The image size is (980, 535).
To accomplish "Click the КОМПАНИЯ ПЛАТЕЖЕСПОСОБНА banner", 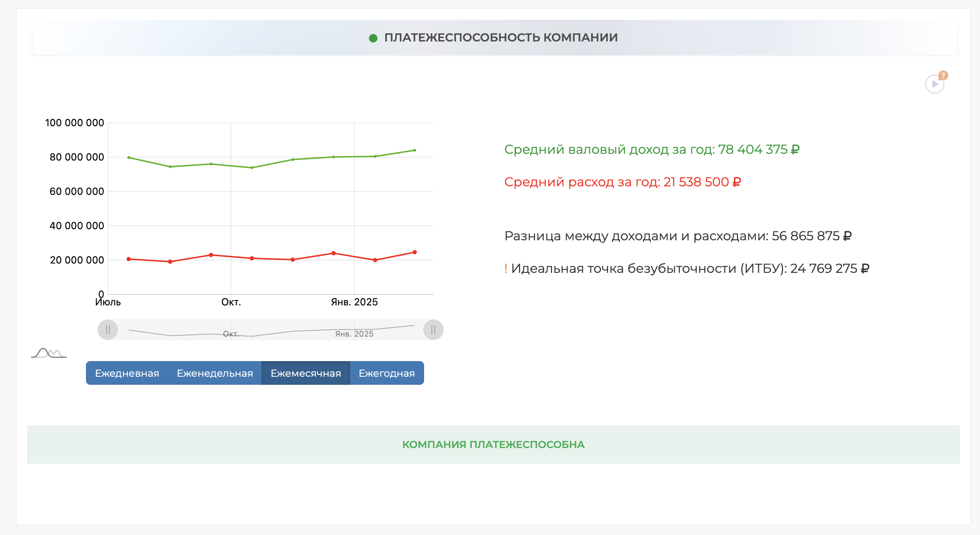I will point(494,444).
